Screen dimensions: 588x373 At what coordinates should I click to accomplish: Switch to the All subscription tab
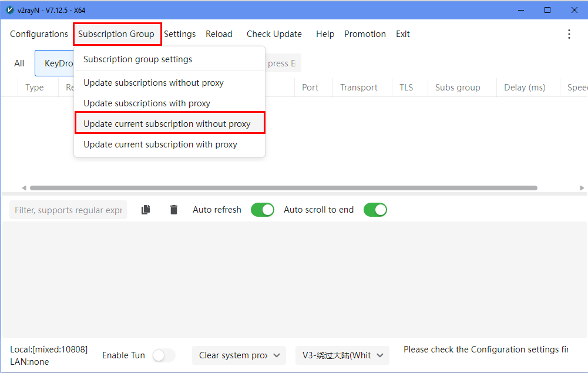pyautogui.click(x=19, y=63)
